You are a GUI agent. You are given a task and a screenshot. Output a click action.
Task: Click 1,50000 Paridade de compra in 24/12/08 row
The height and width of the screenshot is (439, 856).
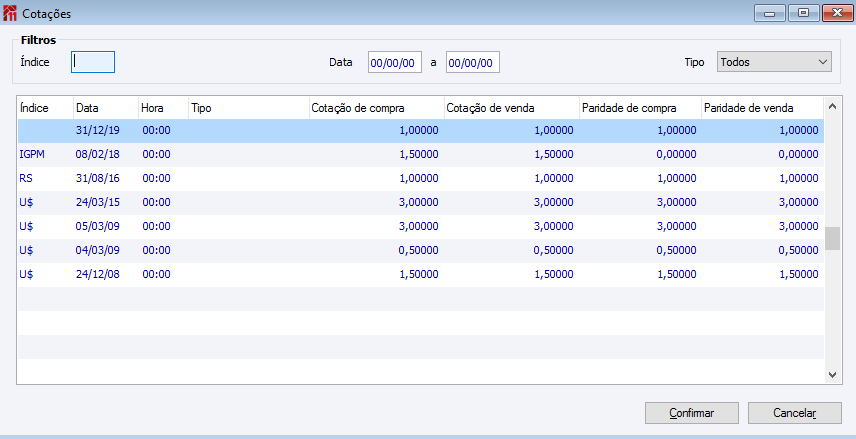tap(676, 275)
